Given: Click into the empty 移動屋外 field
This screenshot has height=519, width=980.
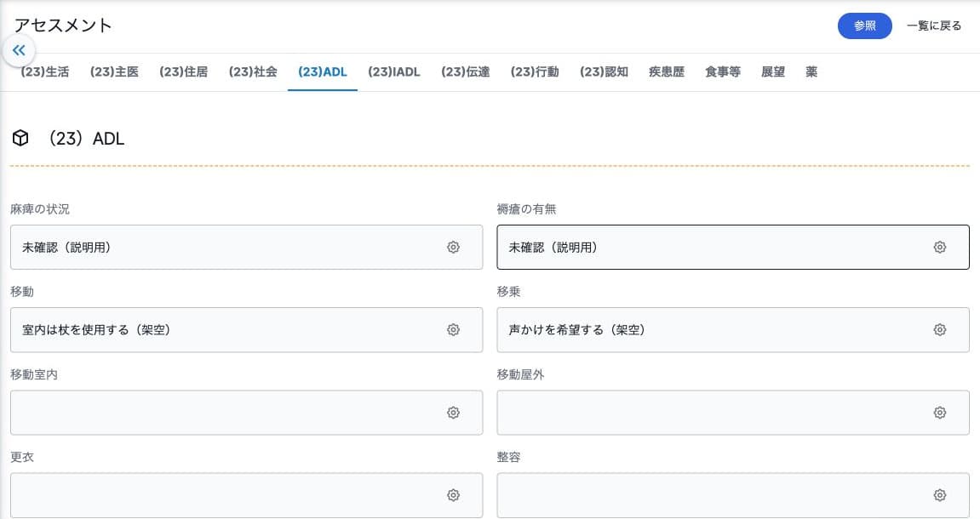Looking at the screenshot, I should (x=733, y=413).
